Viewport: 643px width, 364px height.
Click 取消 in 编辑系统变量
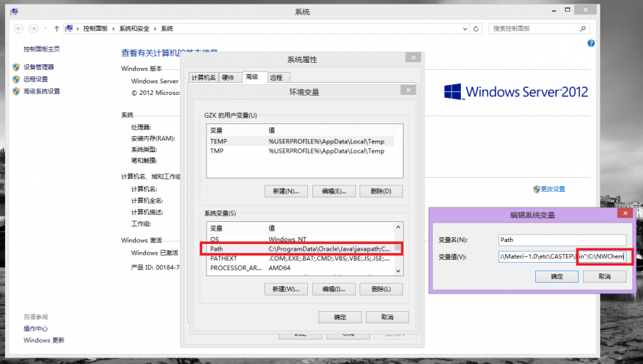pyautogui.click(x=604, y=277)
